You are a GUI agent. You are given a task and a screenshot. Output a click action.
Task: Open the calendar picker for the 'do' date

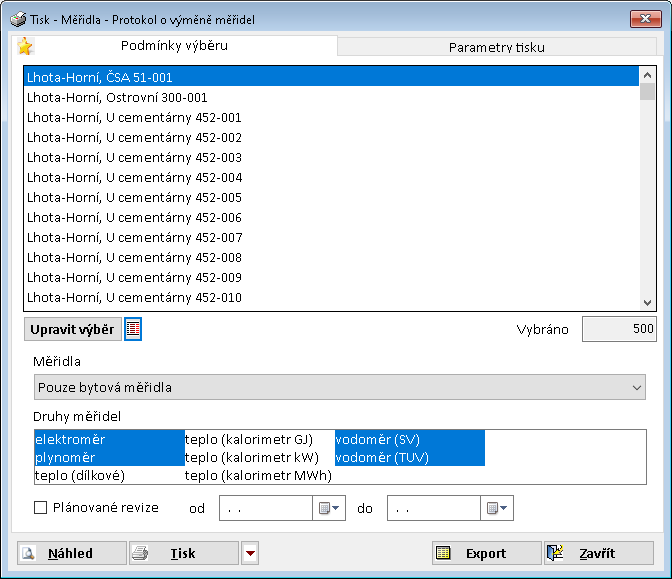point(498,509)
